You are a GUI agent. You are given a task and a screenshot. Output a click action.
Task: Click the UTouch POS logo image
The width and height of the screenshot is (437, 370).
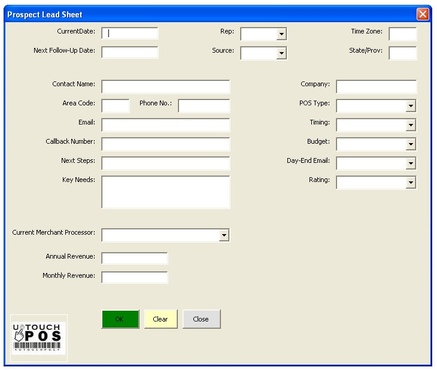coord(39,338)
